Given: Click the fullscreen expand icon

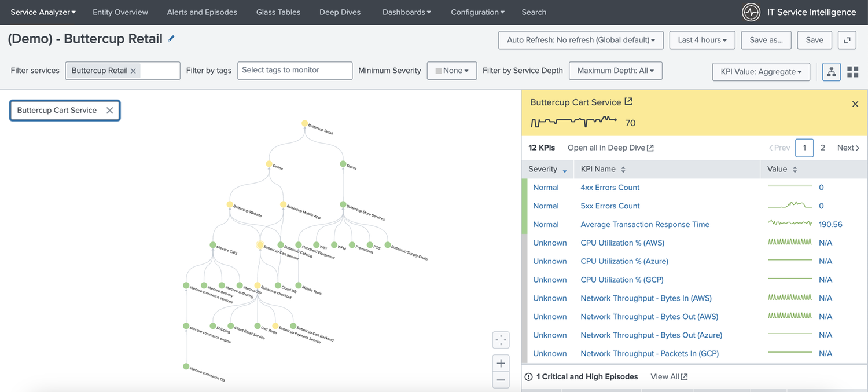Looking at the screenshot, I should [847, 40].
